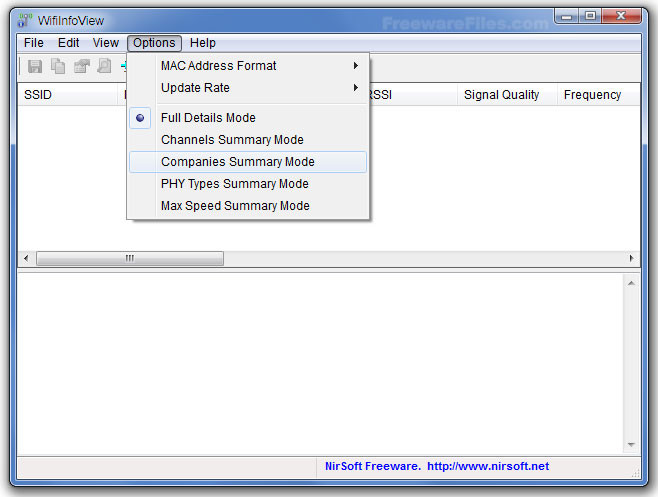
Task: Click the horizontal scrollbar left arrow
Action: (x=26, y=258)
